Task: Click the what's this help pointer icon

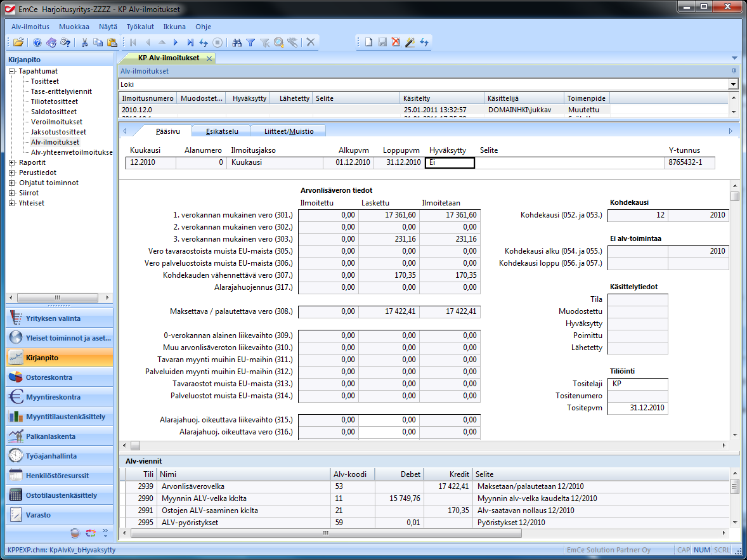Action: pyautogui.click(x=65, y=42)
